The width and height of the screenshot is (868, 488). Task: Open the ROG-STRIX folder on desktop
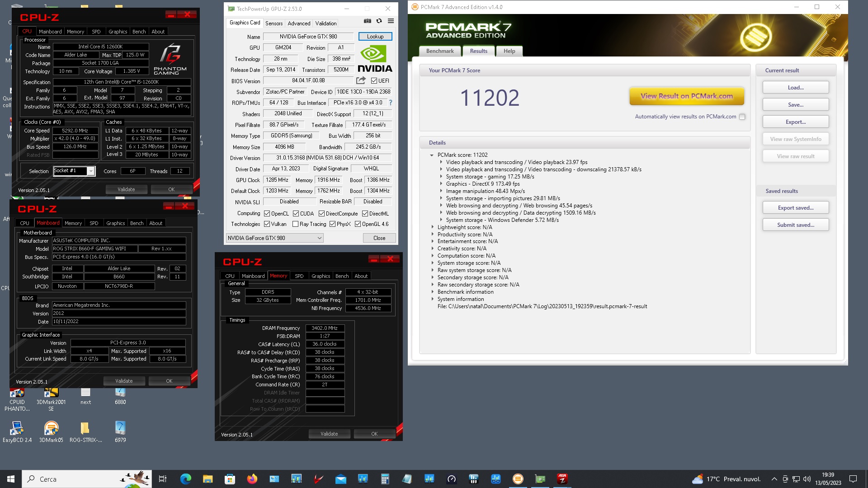tap(85, 432)
